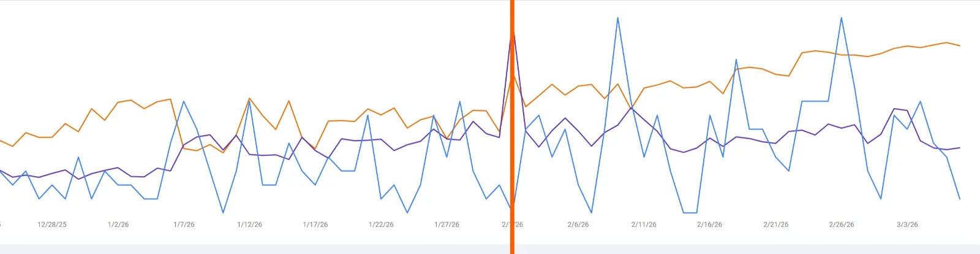Click the 2/11/26 date label
Image resolution: width=980 pixels, height=254 pixels.
click(644, 225)
